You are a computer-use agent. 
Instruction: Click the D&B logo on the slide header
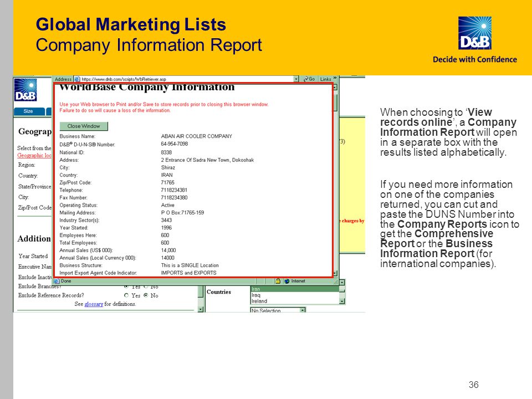(475, 33)
